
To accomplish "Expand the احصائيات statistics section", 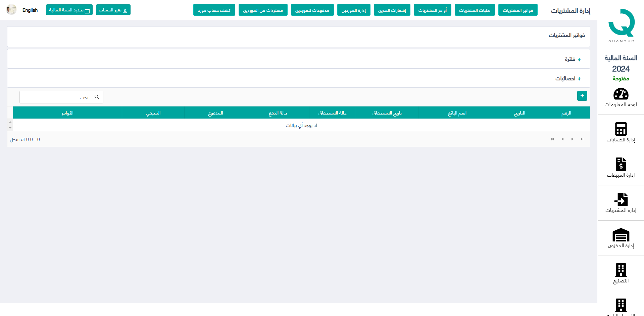I will [x=568, y=79].
